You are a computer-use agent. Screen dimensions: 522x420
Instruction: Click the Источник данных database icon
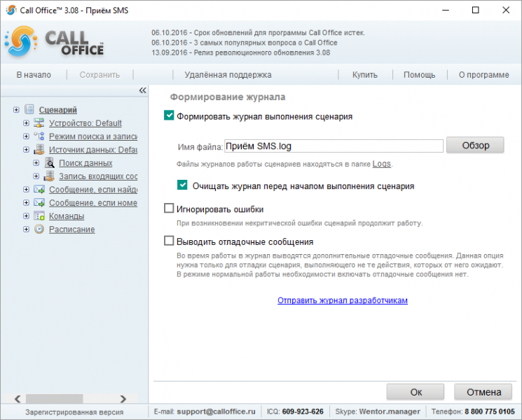click(39, 149)
